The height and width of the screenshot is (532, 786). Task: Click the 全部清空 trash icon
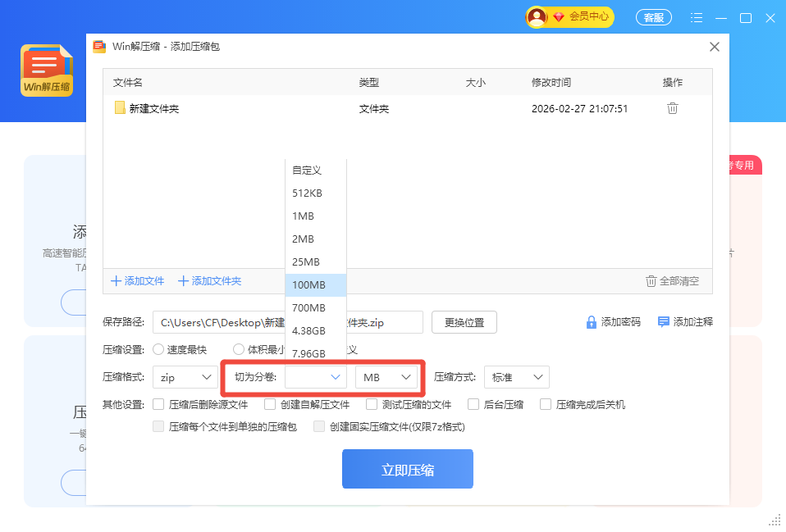pyautogui.click(x=651, y=281)
